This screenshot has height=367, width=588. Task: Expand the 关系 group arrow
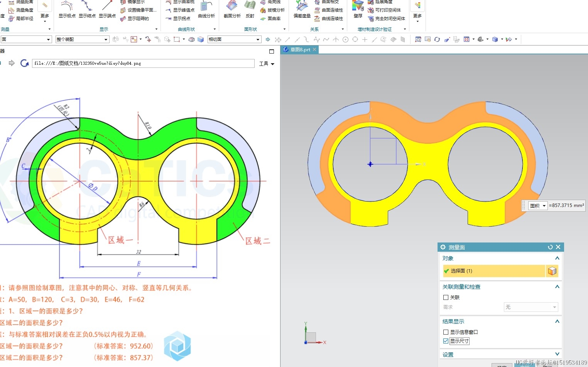(x=343, y=29)
